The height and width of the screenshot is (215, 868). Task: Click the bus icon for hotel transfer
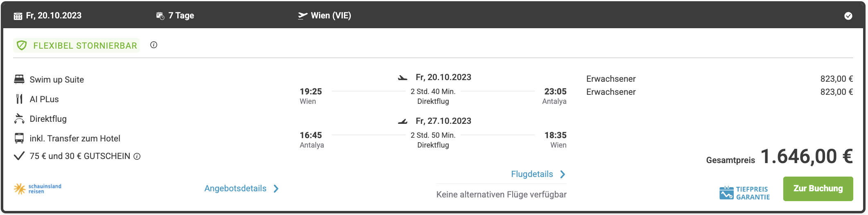[x=19, y=138]
